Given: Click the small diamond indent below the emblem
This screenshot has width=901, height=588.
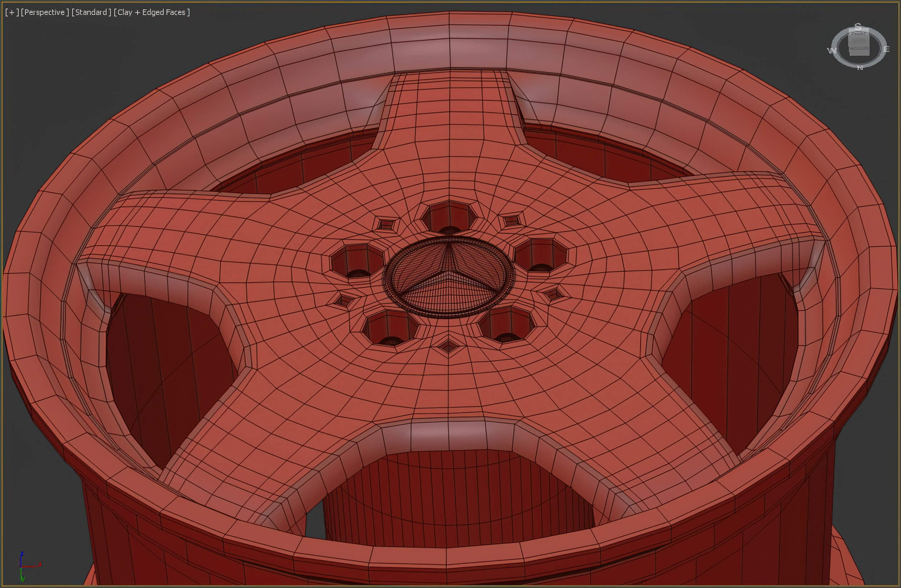Looking at the screenshot, I should (448, 346).
